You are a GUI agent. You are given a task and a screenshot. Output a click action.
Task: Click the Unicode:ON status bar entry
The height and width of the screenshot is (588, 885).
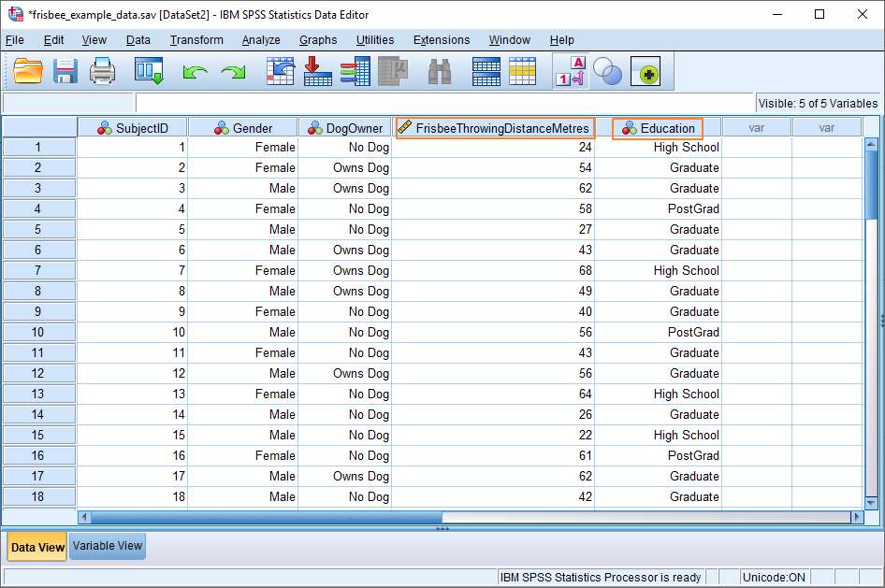coord(774,578)
